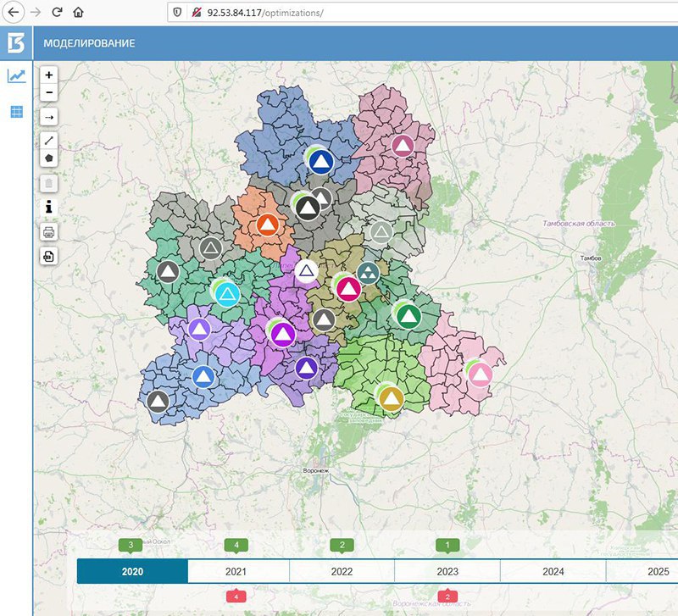Click the arrow tool in map toolbar
The image size is (678, 616).
[49, 117]
